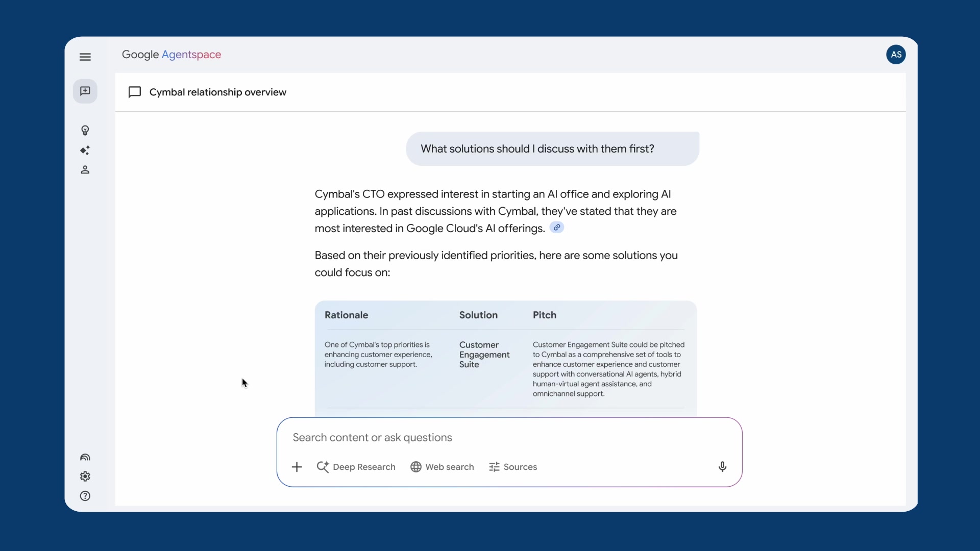Click the feed icon in sidebar
Viewport: 980px width, 551px height.
tap(85, 457)
